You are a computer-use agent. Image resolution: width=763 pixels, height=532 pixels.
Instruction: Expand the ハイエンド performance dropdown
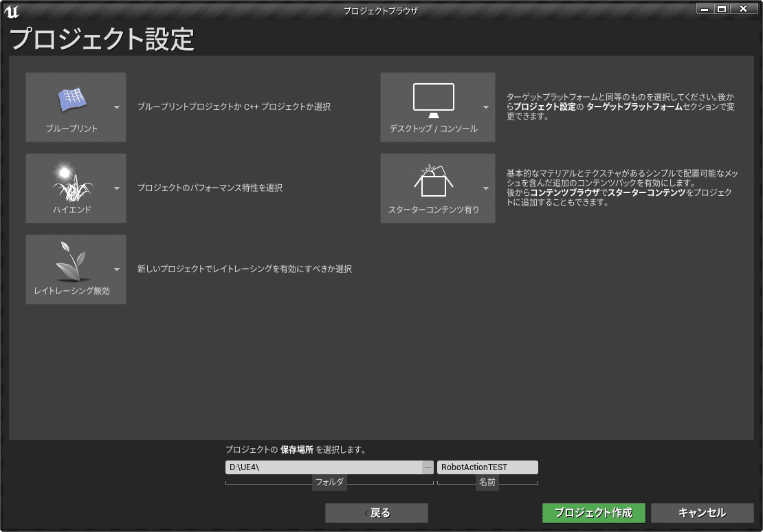point(118,188)
